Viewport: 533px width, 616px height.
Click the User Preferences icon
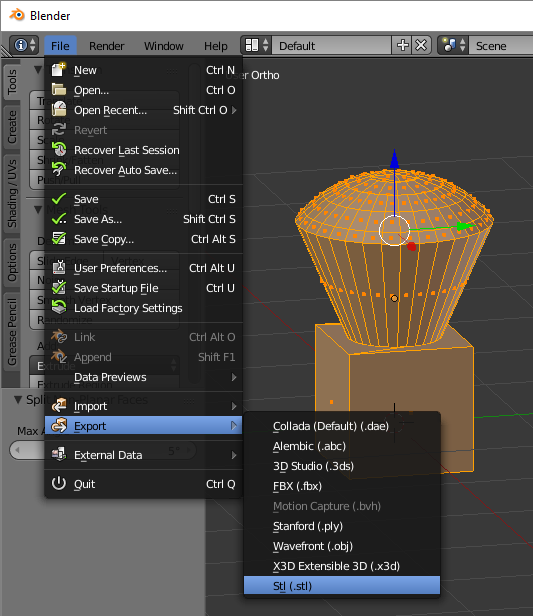(x=59, y=268)
